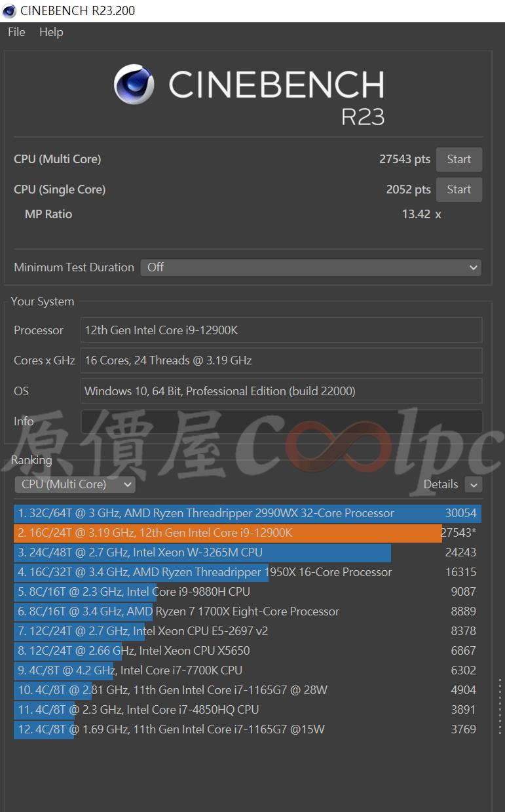The image size is (505, 812).
Task: Open the CPU (Multi Core) ranking dropdown
Action: (75, 484)
